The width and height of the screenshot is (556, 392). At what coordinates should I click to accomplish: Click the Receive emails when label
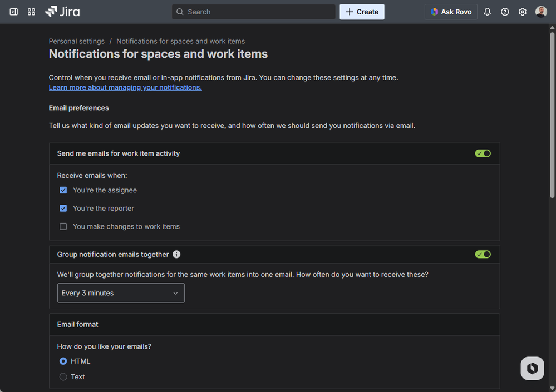pyautogui.click(x=92, y=175)
